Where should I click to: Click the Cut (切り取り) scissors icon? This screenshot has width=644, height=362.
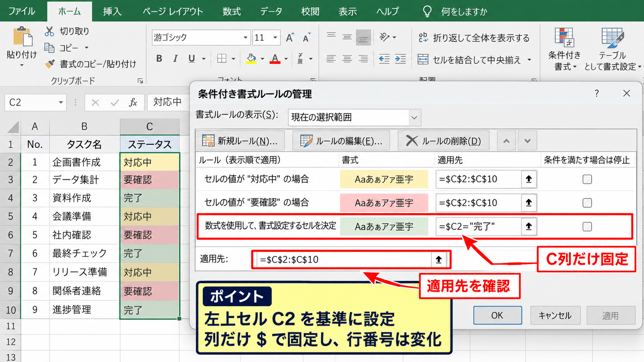[x=49, y=31]
